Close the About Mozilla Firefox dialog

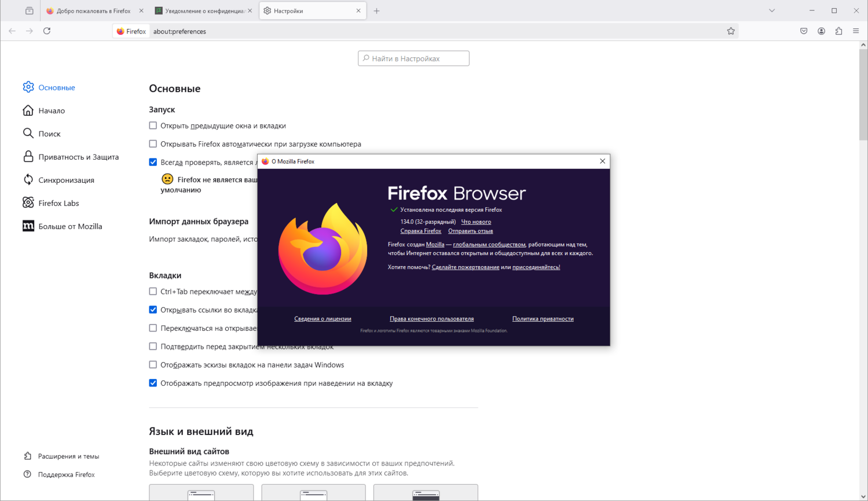pos(602,161)
